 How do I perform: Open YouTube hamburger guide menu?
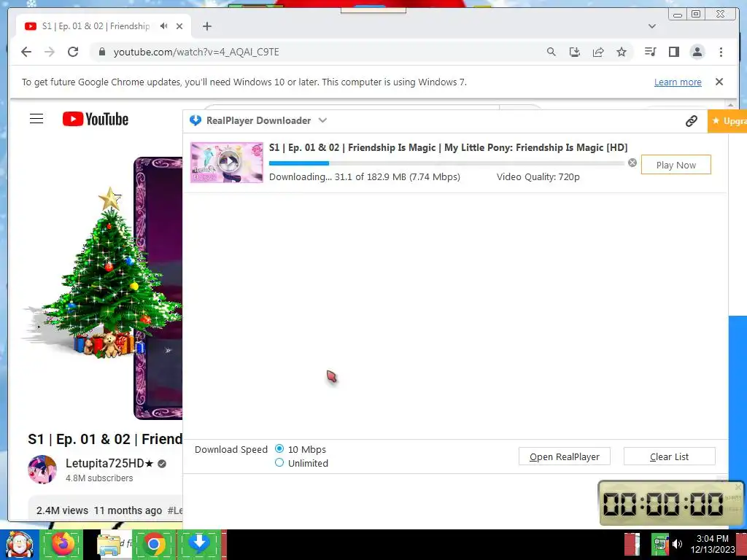[36, 119]
